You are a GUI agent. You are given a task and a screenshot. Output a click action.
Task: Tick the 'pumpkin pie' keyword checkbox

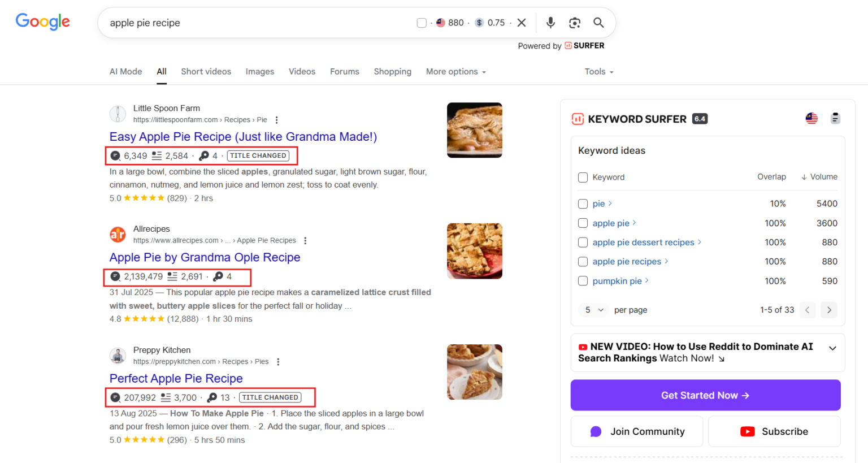[583, 281]
